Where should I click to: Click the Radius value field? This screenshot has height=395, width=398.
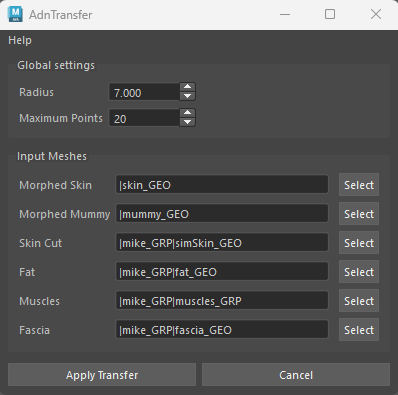pyautogui.click(x=144, y=92)
